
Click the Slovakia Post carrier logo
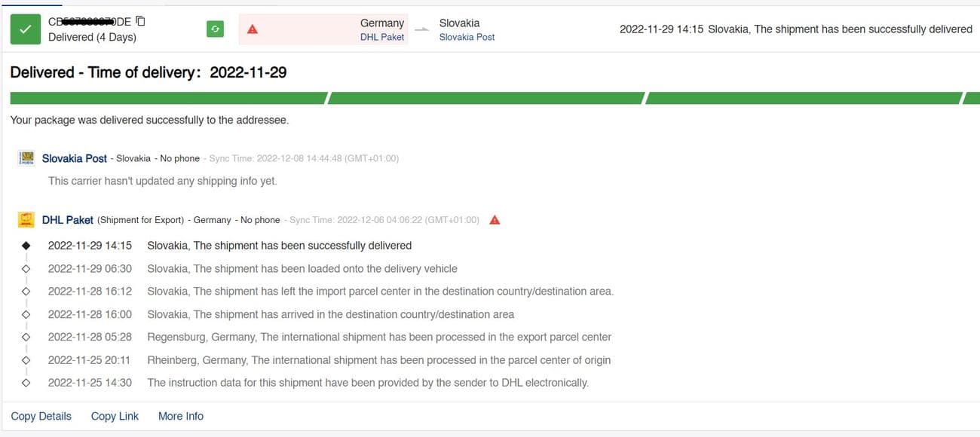(27, 158)
